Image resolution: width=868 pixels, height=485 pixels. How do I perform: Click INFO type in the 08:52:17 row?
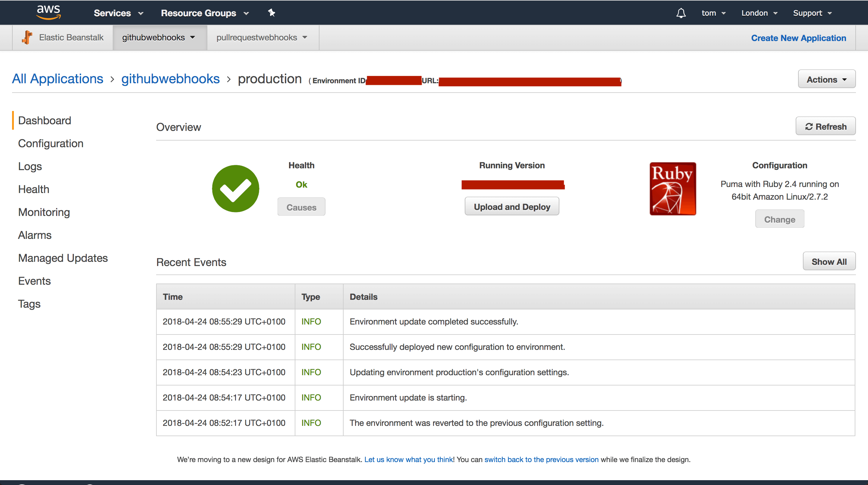tap(311, 423)
